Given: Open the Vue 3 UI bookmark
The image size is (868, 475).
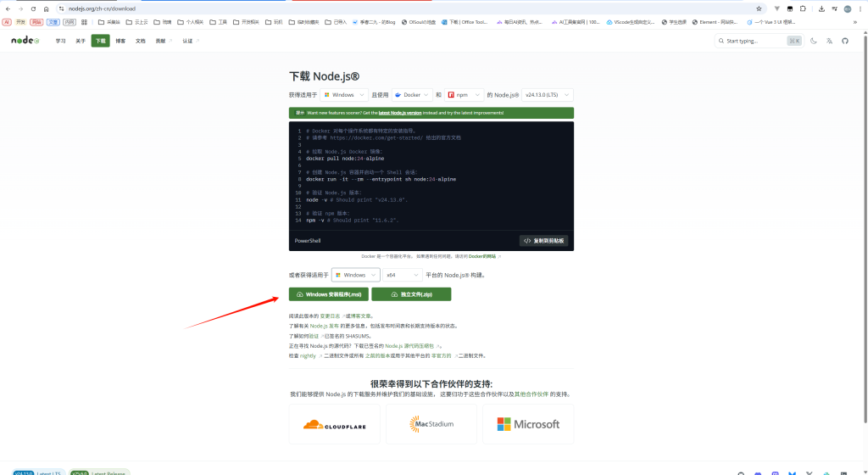Looking at the screenshot, I should coord(771,22).
